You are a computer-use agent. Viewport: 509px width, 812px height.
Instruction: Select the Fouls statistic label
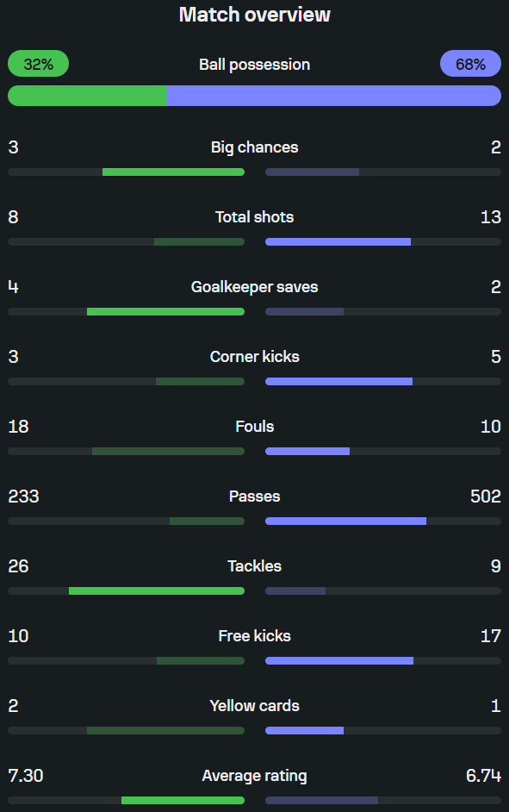coord(255,426)
